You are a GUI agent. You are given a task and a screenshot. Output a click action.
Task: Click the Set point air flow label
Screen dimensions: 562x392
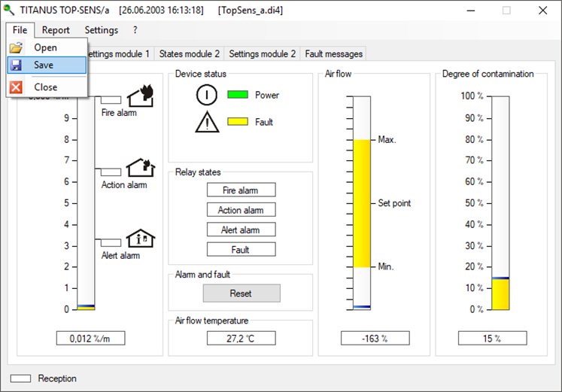point(394,203)
